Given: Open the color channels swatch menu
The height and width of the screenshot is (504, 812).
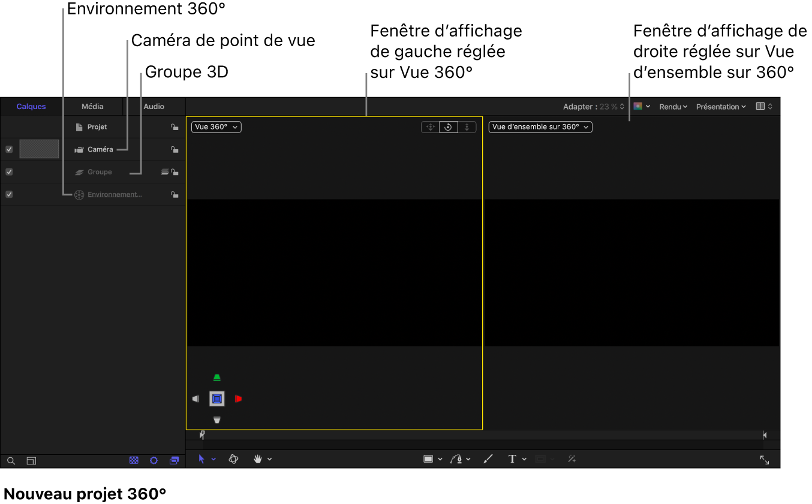Looking at the screenshot, I should 641,107.
